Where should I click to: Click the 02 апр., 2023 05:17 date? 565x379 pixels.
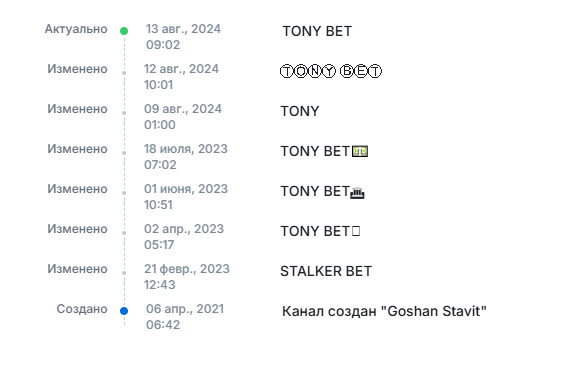point(184,237)
